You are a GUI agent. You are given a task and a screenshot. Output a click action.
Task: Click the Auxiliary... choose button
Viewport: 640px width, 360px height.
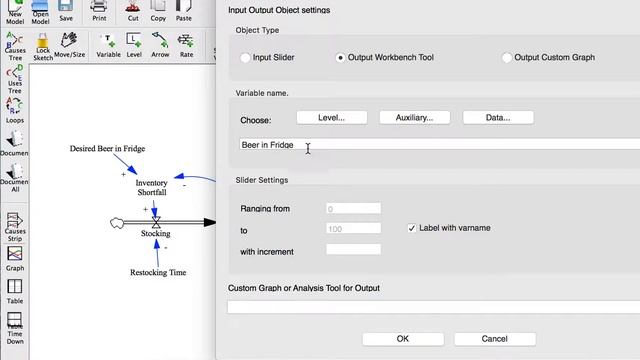414,118
